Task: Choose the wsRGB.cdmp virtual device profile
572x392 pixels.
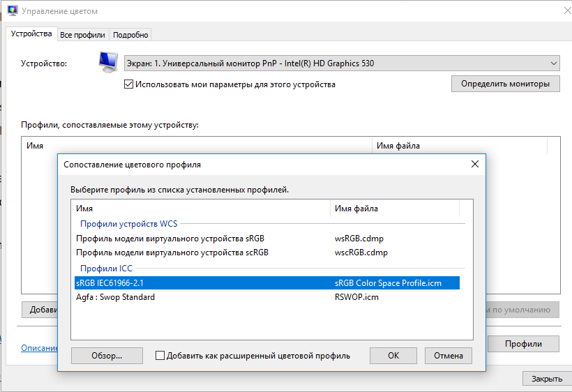Action: (170, 239)
